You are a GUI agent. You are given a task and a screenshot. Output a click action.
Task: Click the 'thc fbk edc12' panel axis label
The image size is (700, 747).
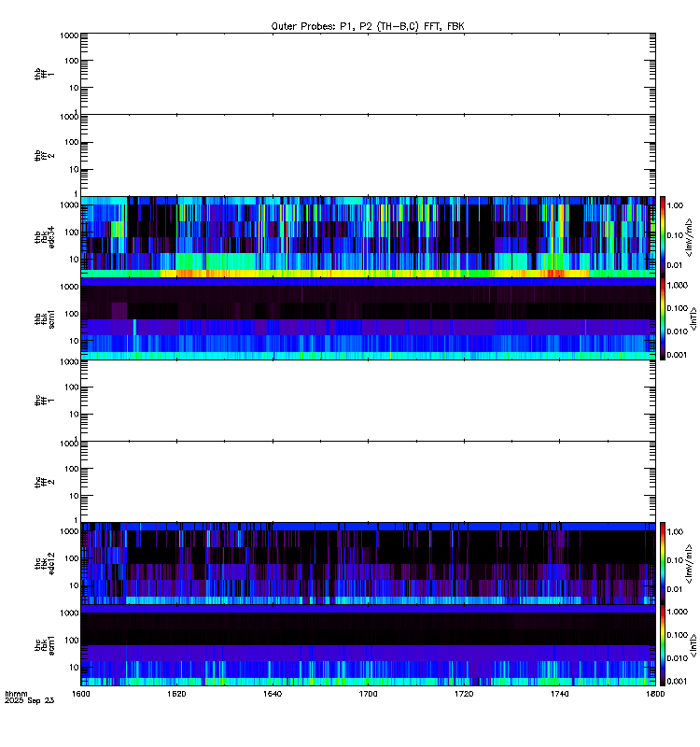pos(44,564)
